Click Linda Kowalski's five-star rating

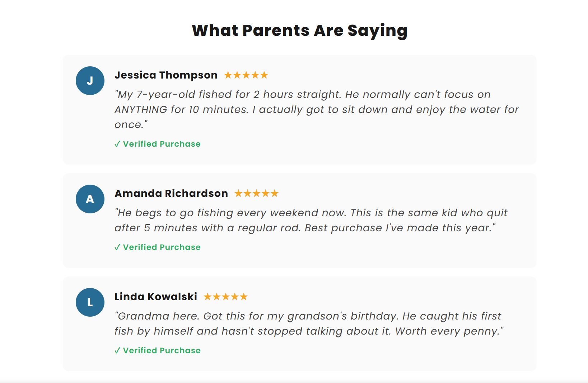226,297
